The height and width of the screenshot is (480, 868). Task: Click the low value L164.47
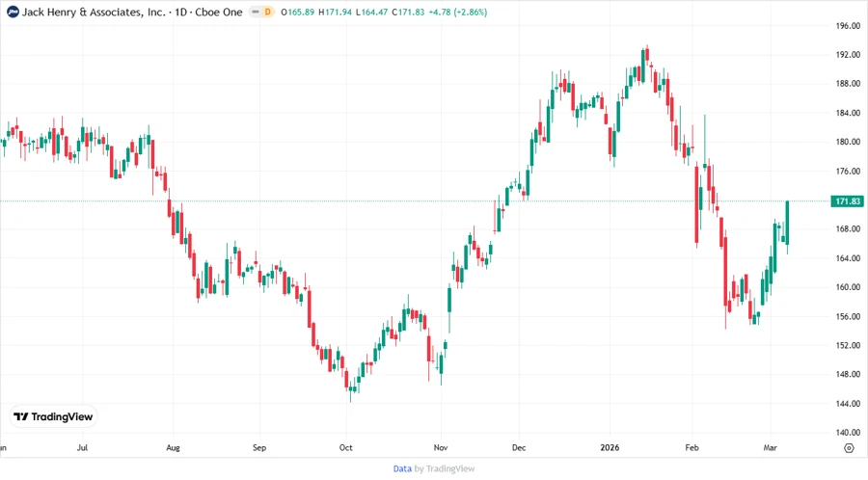(371, 13)
